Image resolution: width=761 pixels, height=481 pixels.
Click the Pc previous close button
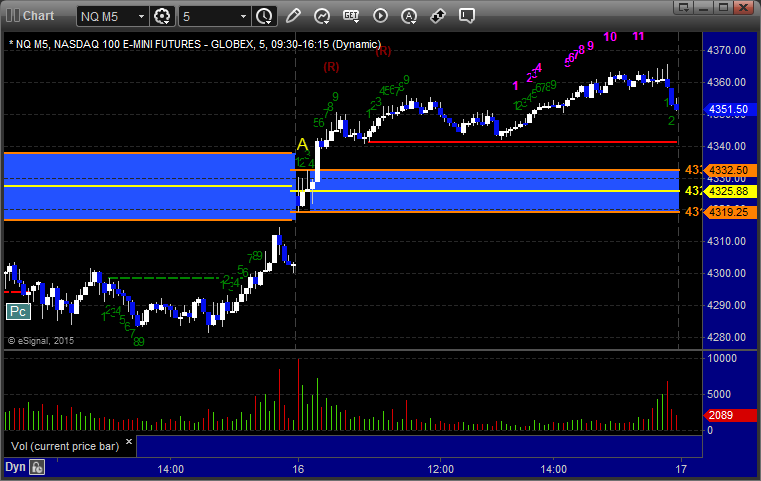point(18,312)
